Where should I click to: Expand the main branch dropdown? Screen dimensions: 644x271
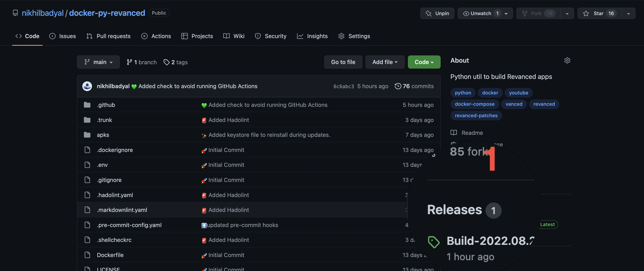[x=98, y=62]
